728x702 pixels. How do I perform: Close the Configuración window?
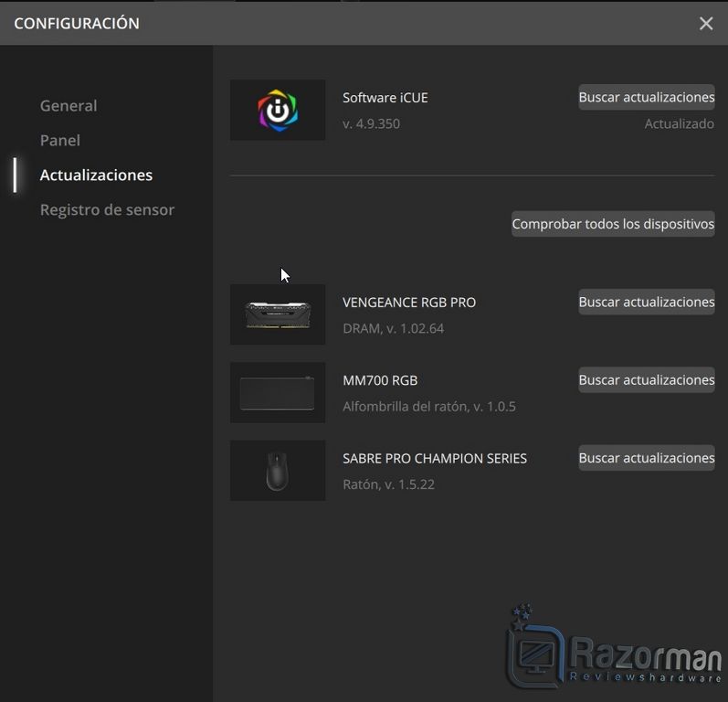[706, 23]
